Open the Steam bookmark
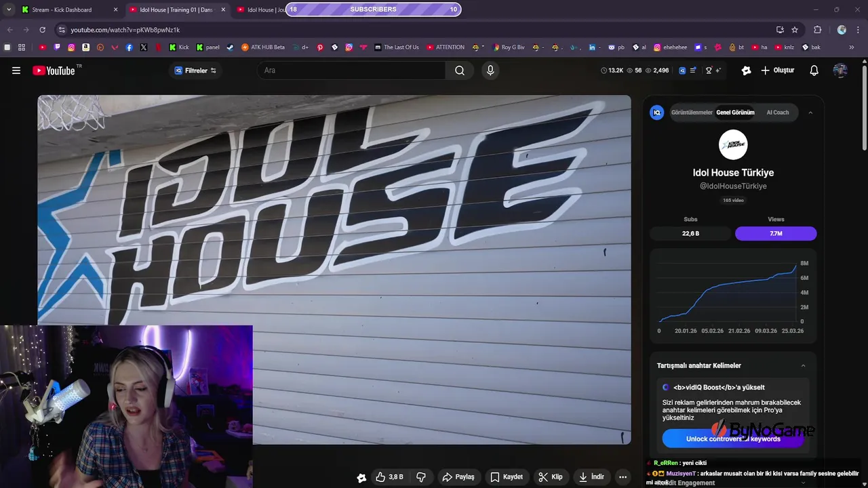This screenshot has height=488, width=868. (x=230, y=47)
